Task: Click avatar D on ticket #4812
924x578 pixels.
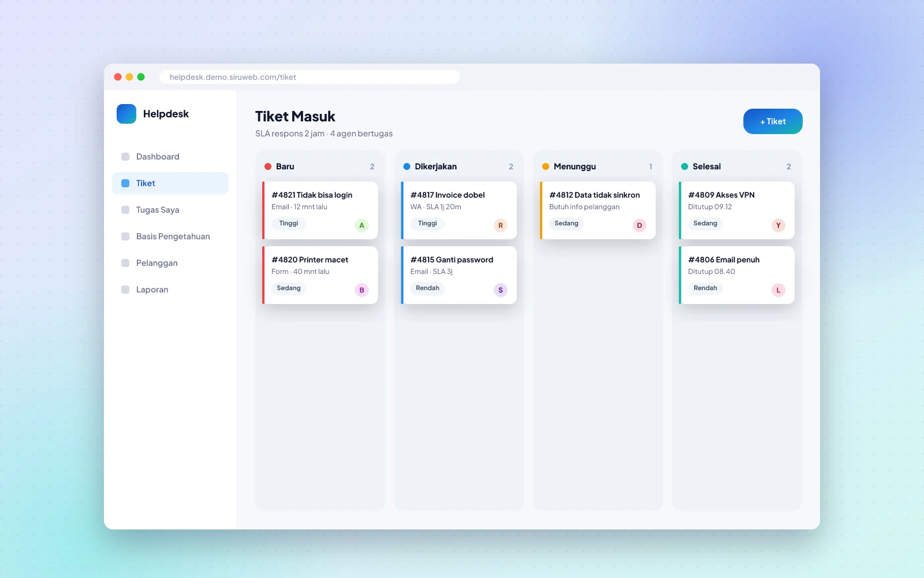Action: click(639, 225)
